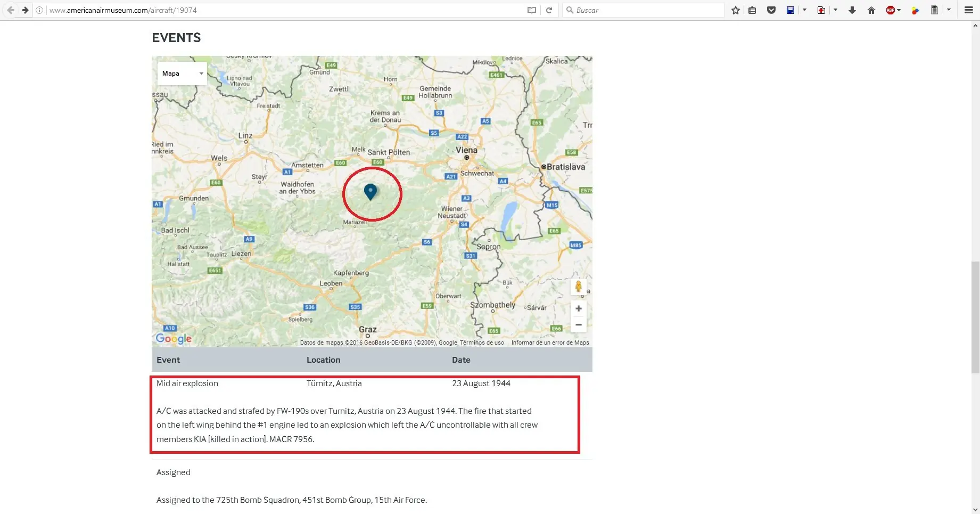Screen dimensions: 980x514
Task: Open the Términos de uso link
Action: [x=482, y=342]
